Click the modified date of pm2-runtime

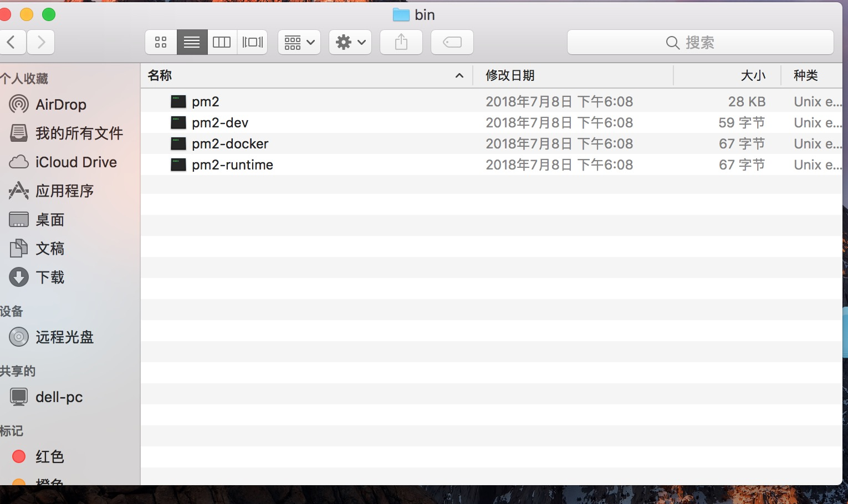click(x=559, y=164)
